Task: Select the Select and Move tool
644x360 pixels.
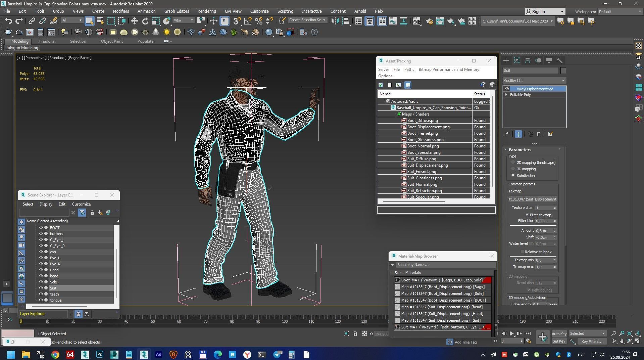Action: (x=134, y=21)
